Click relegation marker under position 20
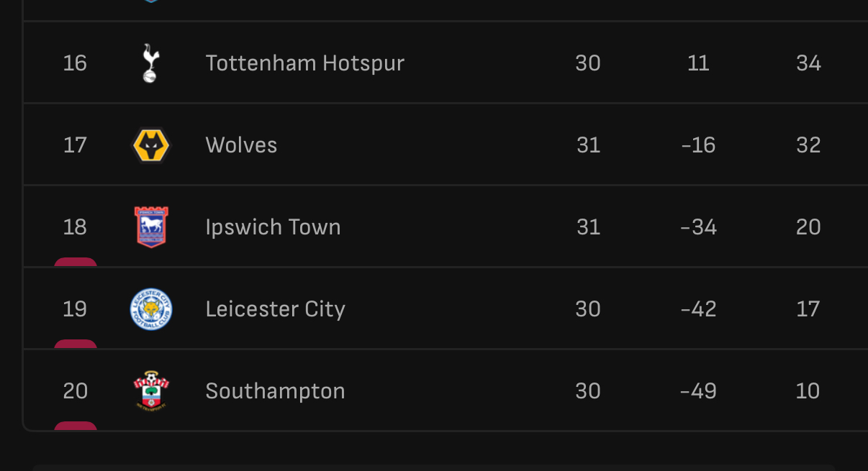The image size is (868, 471). 76,426
